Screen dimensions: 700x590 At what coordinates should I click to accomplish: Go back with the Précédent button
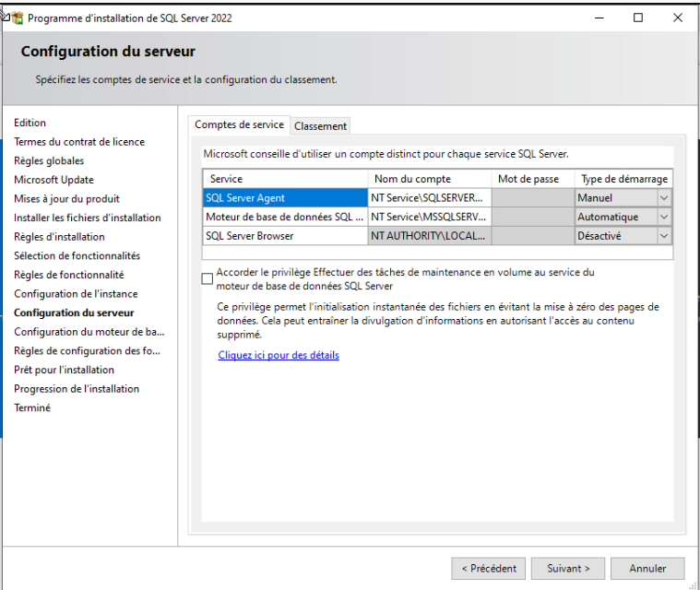tap(489, 568)
